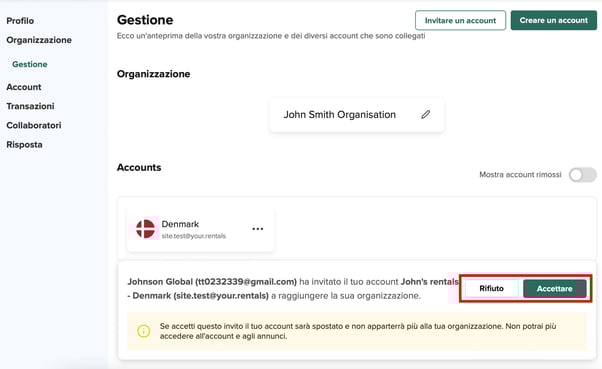The width and height of the screenshot is (602, 369).
Task: Click John Smith Organisation name field
Action: click(357, 115)
